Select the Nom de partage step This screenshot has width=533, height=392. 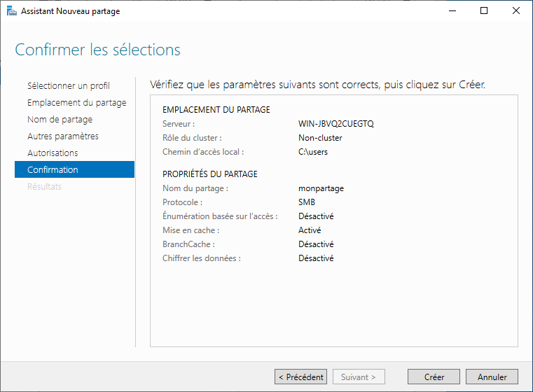(60, 120)
